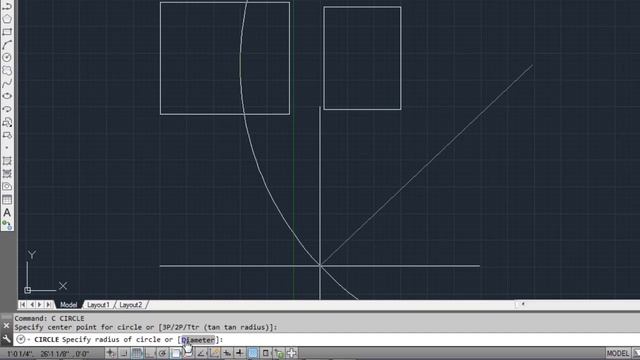This screenshot has width=640, height=360.
Task: Jump to last layout tab arrow
Action: (49, 304)
